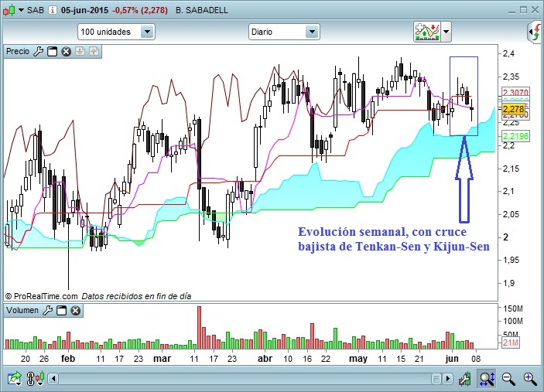This screenshot has width=544, height=392.
Task: Move Precio panel down arrow icon
Action: [x=80, y=52]
